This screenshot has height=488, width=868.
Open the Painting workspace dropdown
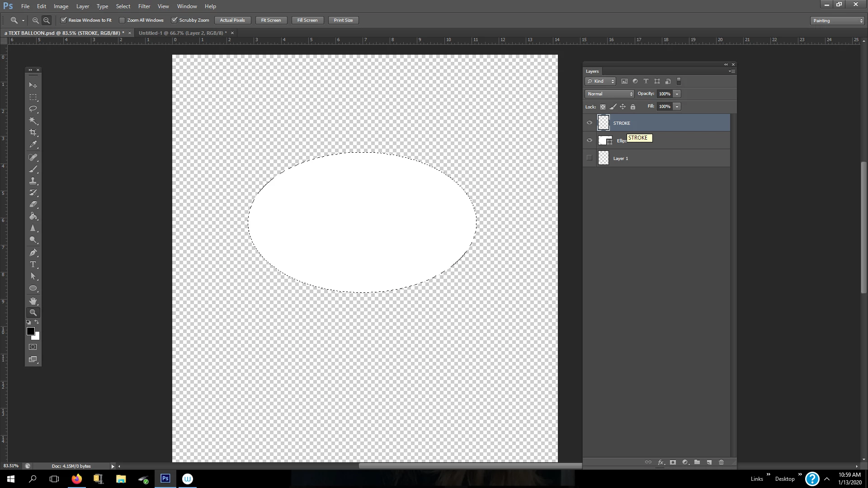[837, 21]
